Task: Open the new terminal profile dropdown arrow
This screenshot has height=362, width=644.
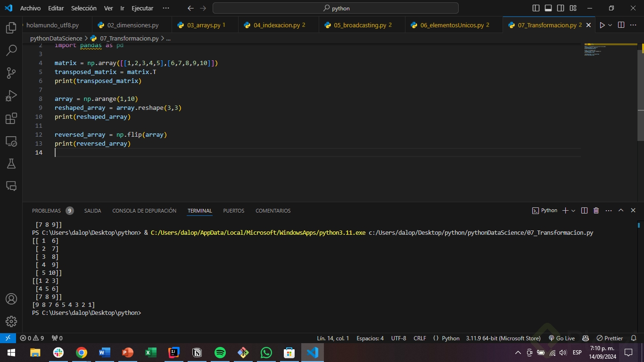Action: click(573, 211)
